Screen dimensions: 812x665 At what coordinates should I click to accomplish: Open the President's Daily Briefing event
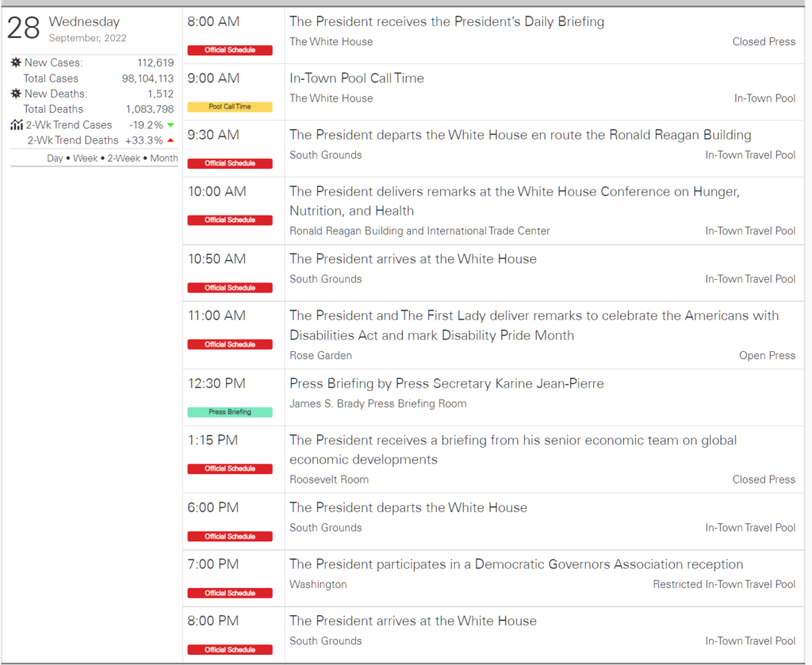[446, 22]
